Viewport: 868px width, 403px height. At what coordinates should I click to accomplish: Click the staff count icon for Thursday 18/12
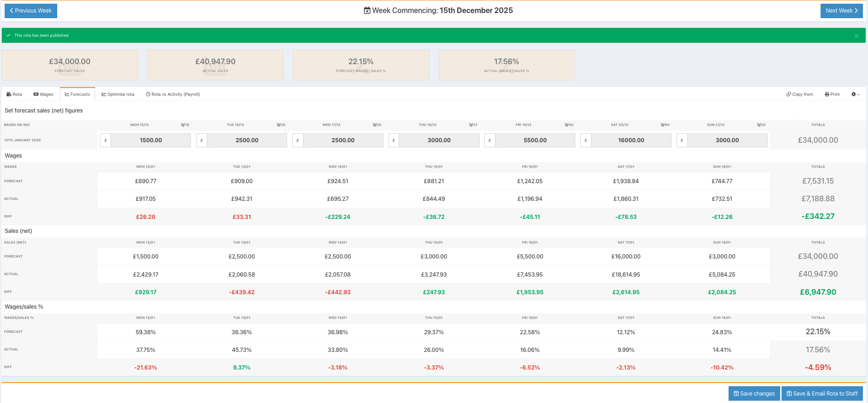coord(471,125)
